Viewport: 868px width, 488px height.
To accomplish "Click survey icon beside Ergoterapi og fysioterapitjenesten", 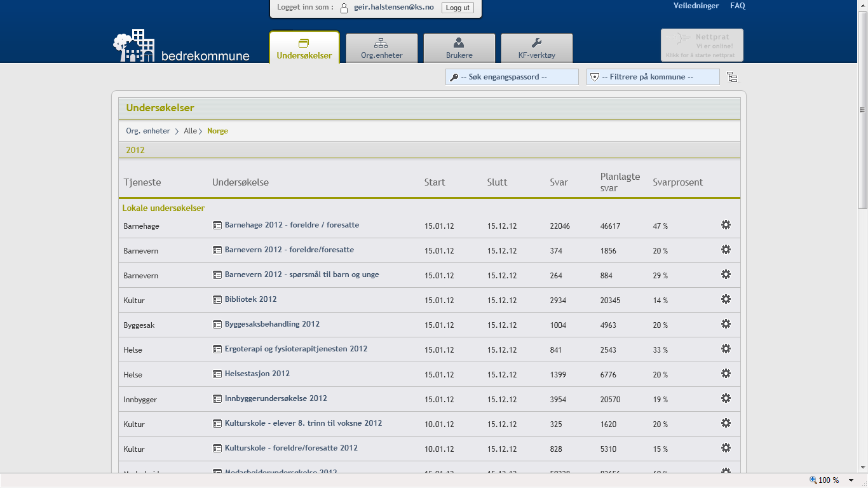I will (217, 349).
